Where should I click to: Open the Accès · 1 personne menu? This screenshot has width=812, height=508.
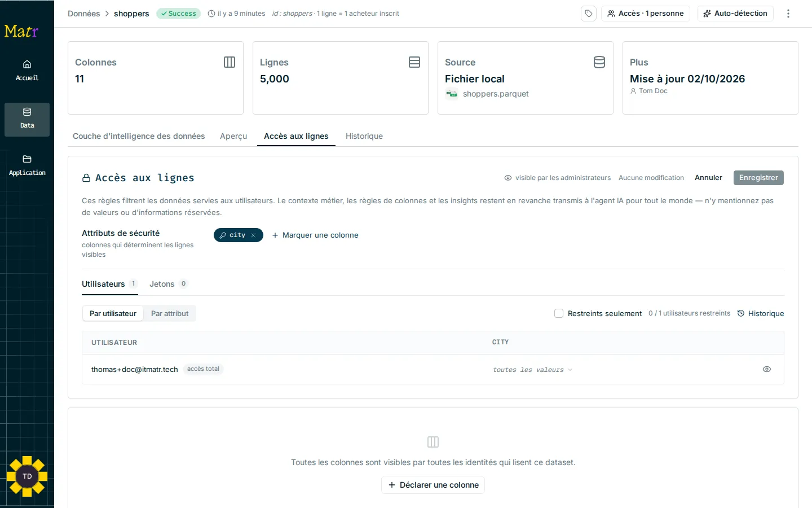[646, 14]
